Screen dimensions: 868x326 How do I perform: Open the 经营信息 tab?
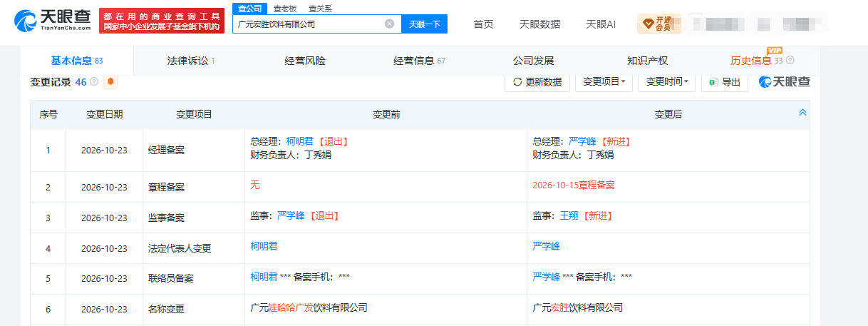click(419, 61)
